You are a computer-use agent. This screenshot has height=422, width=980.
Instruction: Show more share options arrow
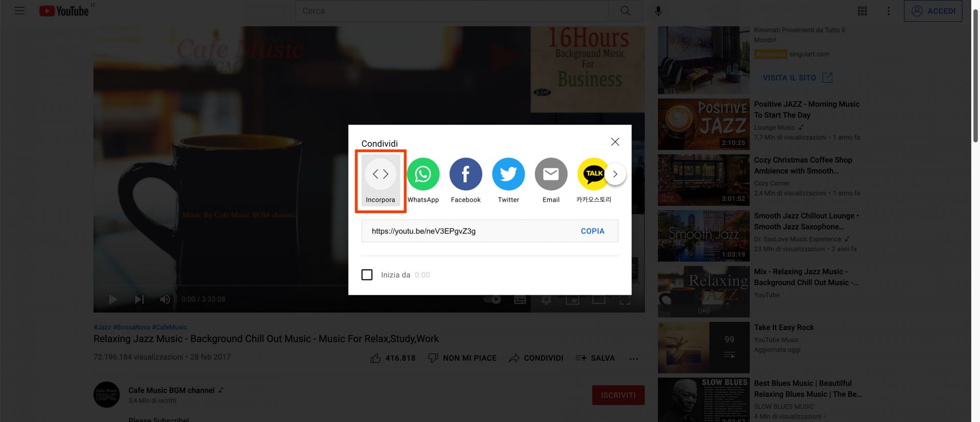(x=615, y=174)
